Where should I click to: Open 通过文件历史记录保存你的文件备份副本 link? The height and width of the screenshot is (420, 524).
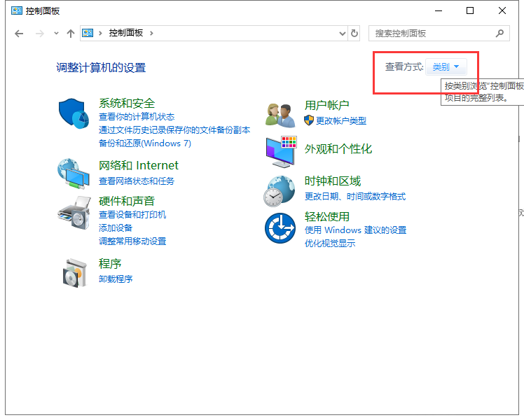(x=174, y=130)
